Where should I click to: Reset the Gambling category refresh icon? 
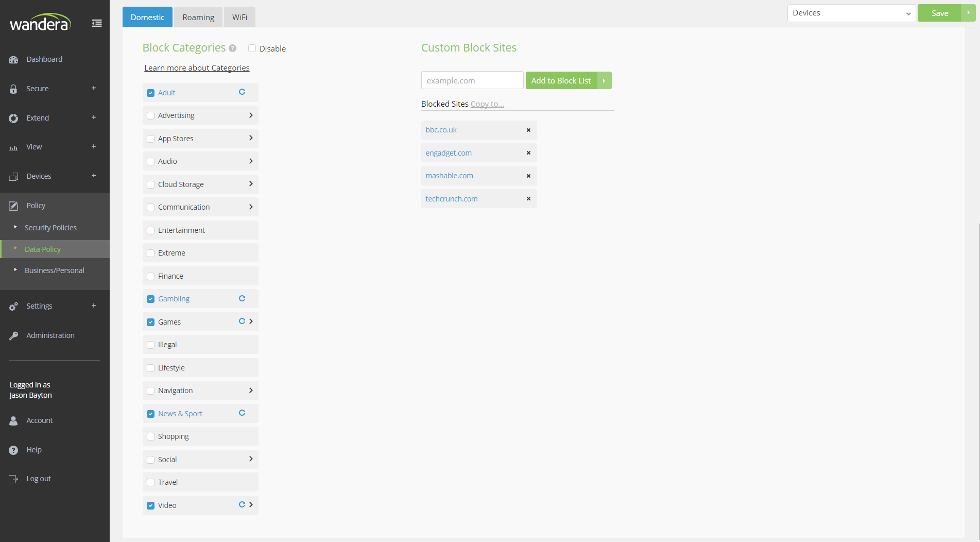(x=242, y=299)
